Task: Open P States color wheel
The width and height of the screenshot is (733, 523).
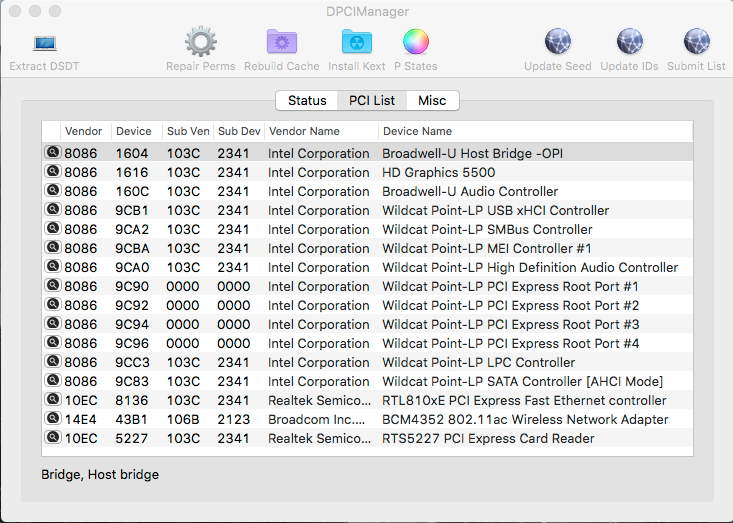Action: [416, 42]
